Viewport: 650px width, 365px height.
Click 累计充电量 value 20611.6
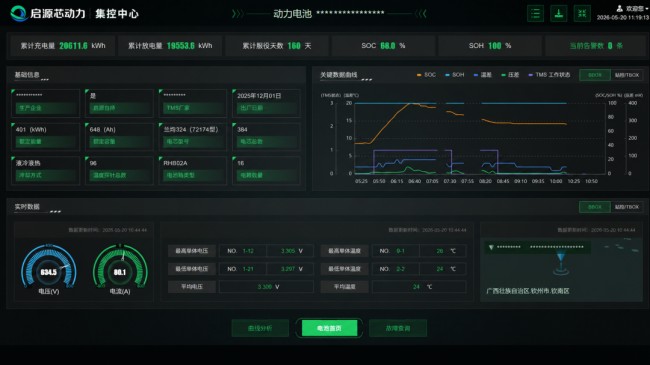pos(73,46)
